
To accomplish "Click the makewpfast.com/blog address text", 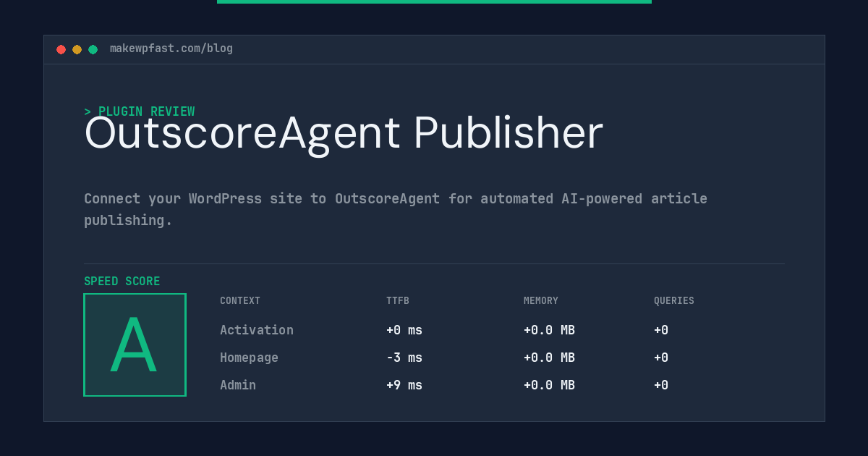I will [x=171, y=48].
